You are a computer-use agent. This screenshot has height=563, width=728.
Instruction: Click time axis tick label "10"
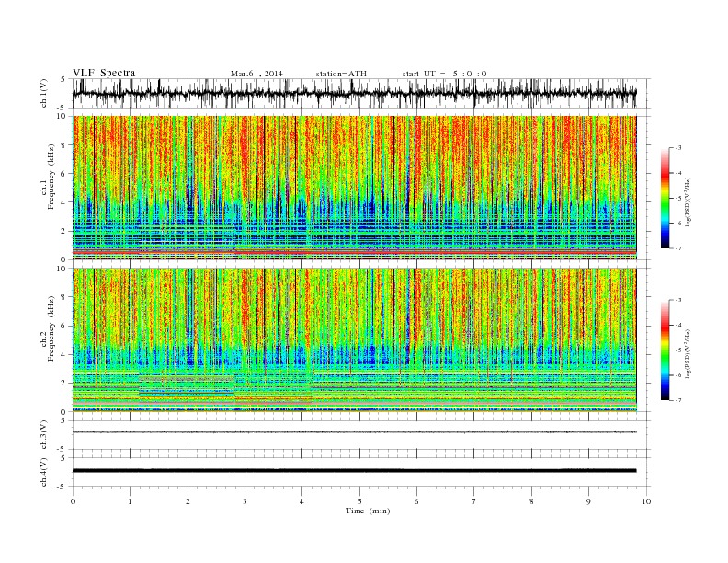[646, 501]
